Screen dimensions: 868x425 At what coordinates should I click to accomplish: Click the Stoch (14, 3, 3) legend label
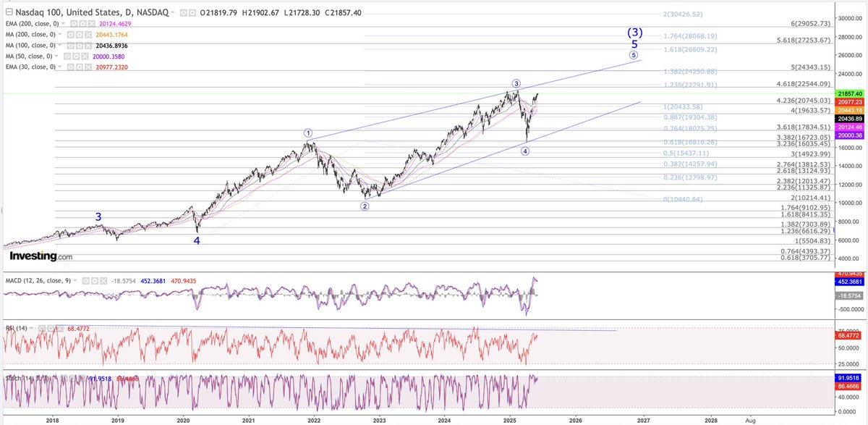click(27, 377)
